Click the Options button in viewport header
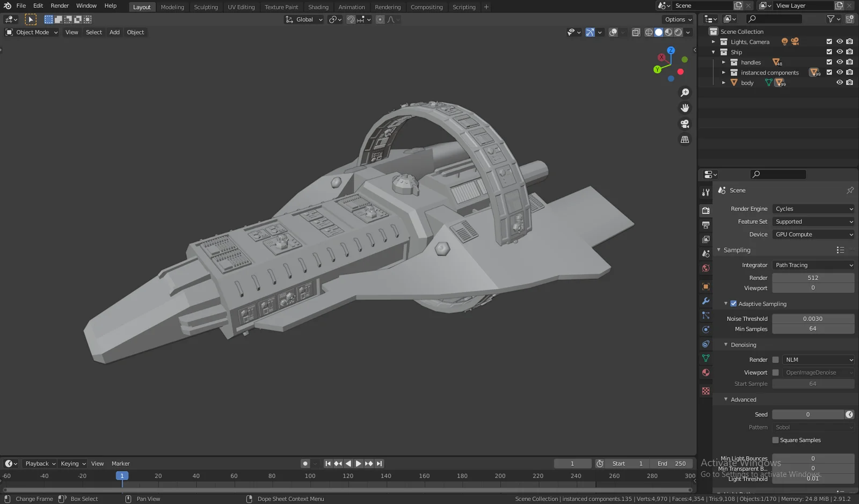Image resolution: width=859 pixels, height=504 pixels. (x=675, y=19)
